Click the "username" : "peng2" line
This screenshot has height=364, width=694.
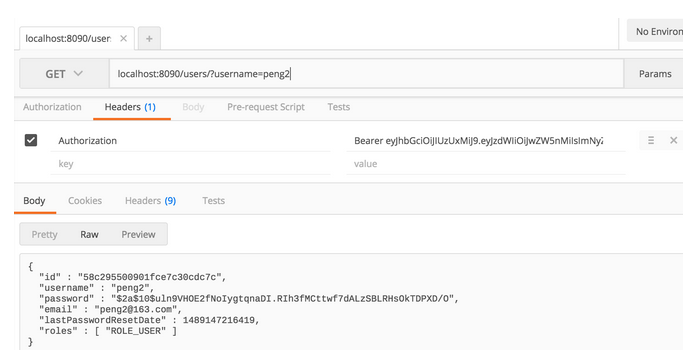[96, 288]
